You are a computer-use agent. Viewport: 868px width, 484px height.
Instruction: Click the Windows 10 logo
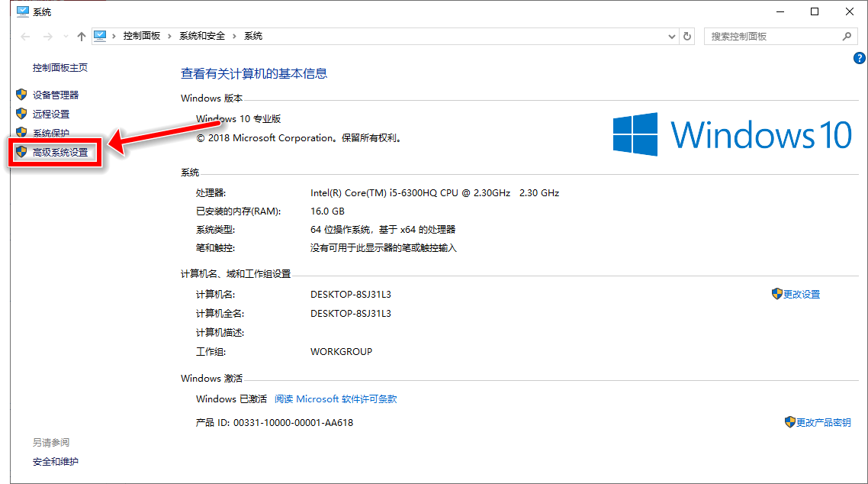[732, 134]
